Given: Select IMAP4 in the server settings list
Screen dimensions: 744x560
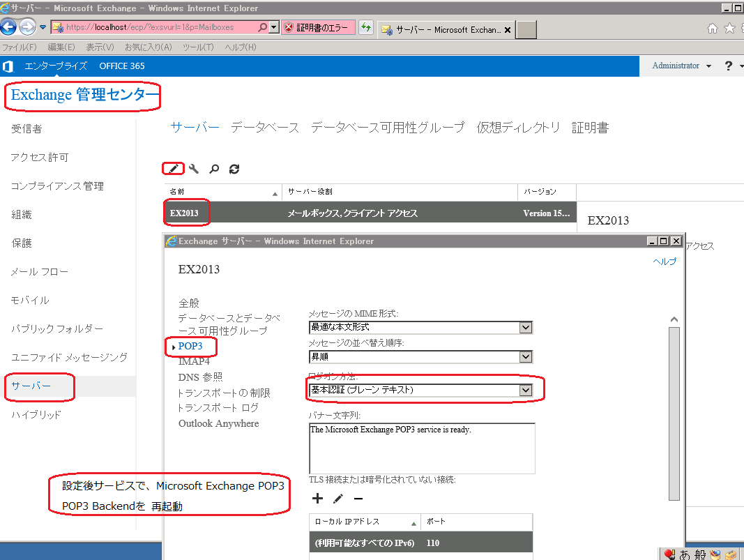Looking at the screenshot, I should click(x=194, y=361).
